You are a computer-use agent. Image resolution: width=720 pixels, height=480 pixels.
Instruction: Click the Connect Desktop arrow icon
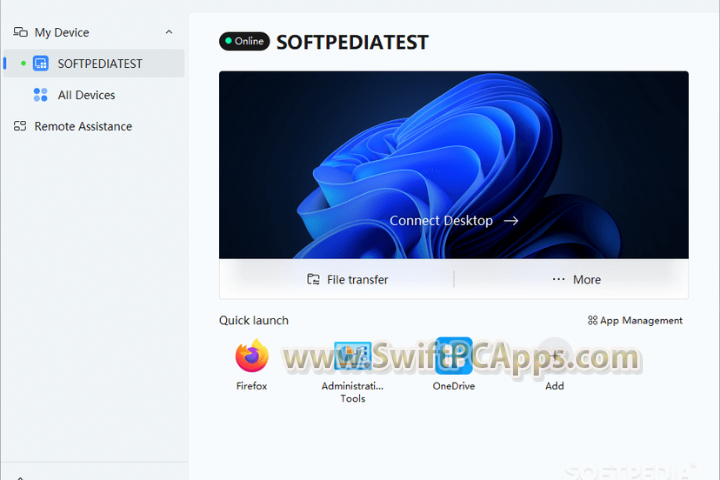[x=511, y=221]
